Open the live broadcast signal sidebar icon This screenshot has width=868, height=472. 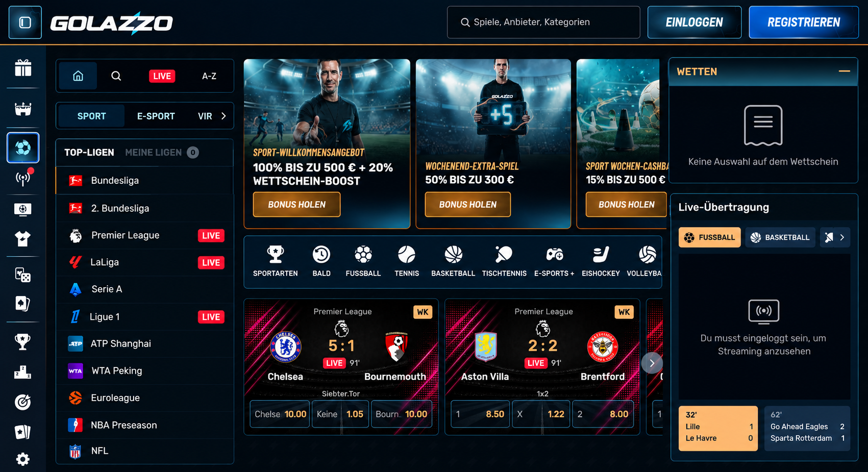(23, 178)
